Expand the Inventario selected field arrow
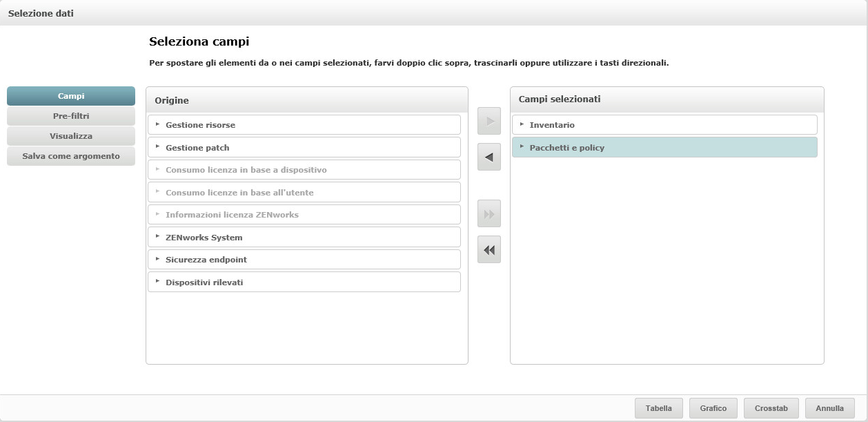 (522, 124)
